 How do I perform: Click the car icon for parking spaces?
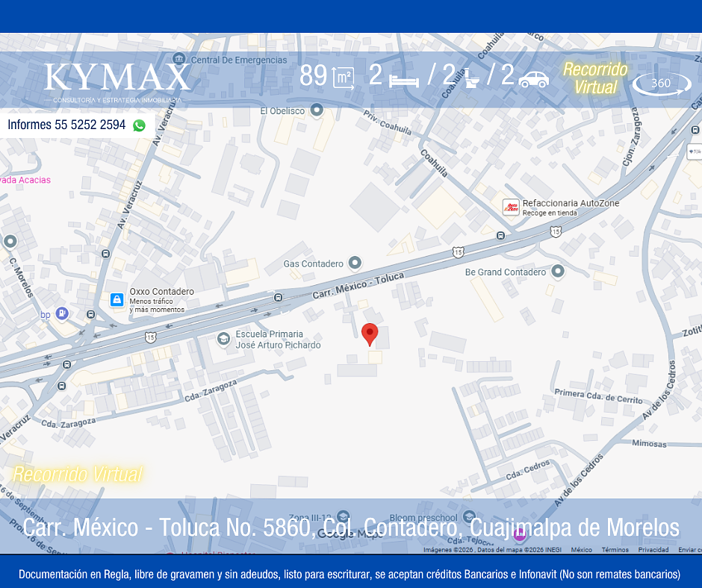534,79
